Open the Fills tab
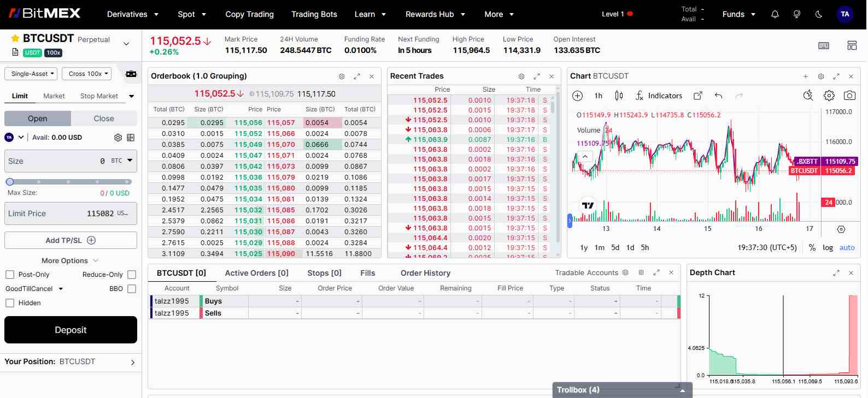868x398 pixels. pos(368,273)
